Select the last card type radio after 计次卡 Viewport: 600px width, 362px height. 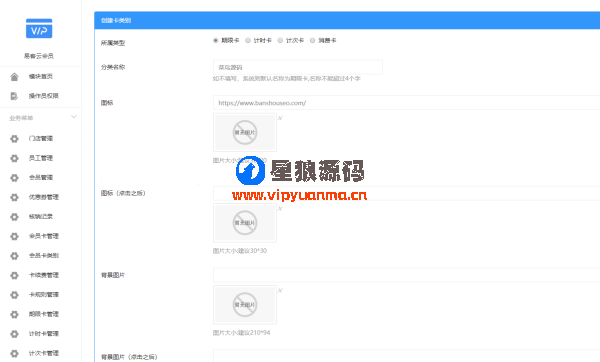(313, 40)
